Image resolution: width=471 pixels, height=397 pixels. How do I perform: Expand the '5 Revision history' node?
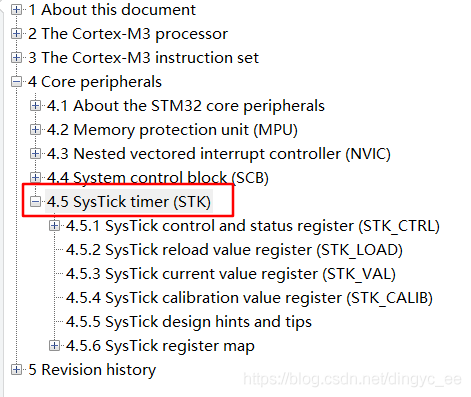pos(16,370)
